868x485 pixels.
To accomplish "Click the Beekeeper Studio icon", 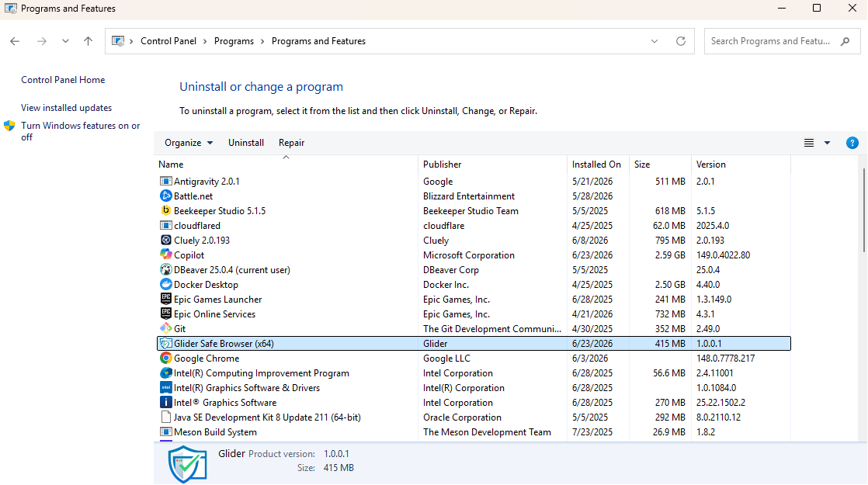I will [165, 211].
